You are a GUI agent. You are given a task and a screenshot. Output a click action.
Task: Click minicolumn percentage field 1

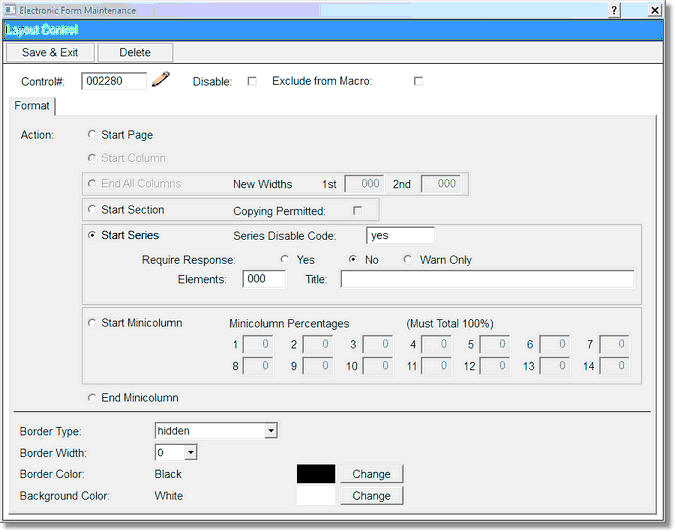[x=258, y=344]
